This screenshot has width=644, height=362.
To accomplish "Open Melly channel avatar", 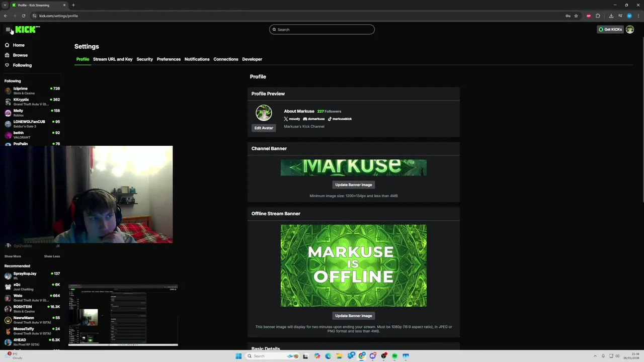I will click(x=8, y=113).
